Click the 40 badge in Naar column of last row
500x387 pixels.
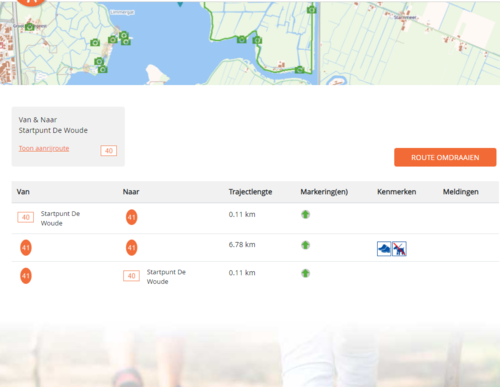point(131,276)
